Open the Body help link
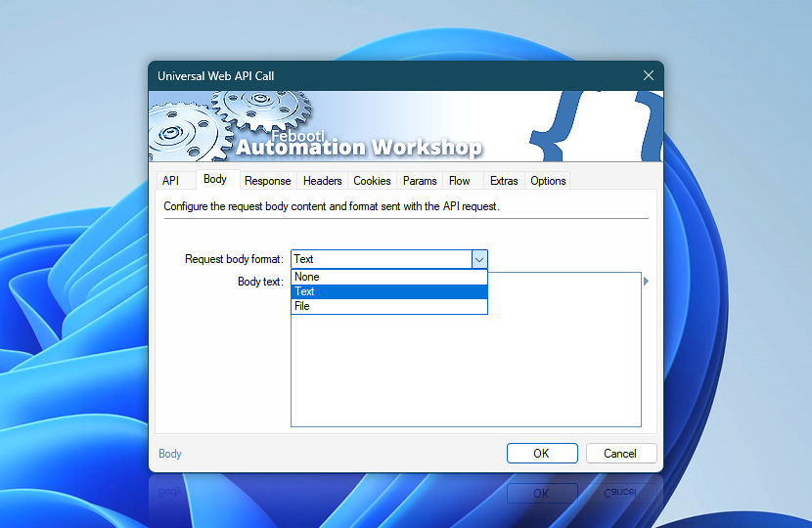 [x=170, y=454]
